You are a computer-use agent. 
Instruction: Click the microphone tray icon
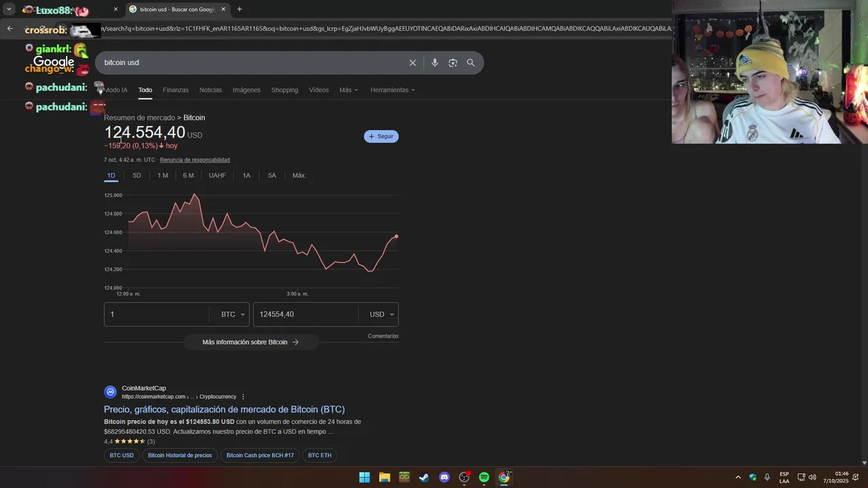pos(767,477)
